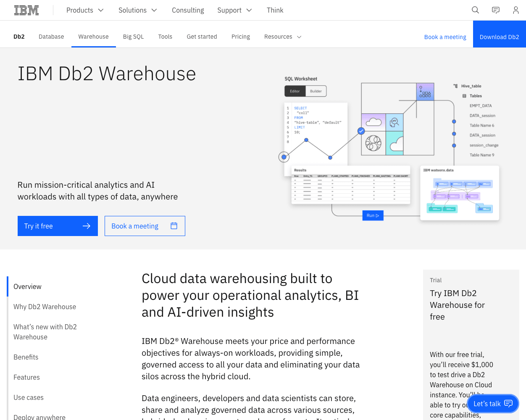This screenshot has width=526, height=420.
Task: Expand the Solutions dropdown
Action: (x=138, y=10)
